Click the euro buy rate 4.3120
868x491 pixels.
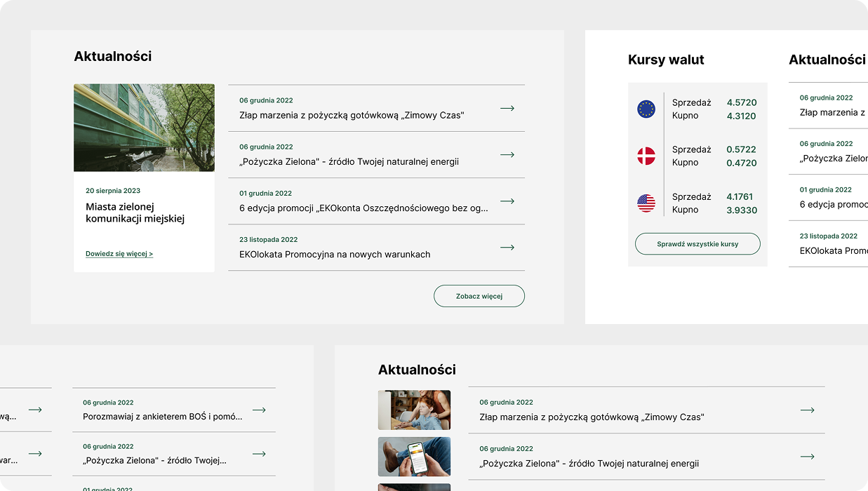[x=742, y=116]
